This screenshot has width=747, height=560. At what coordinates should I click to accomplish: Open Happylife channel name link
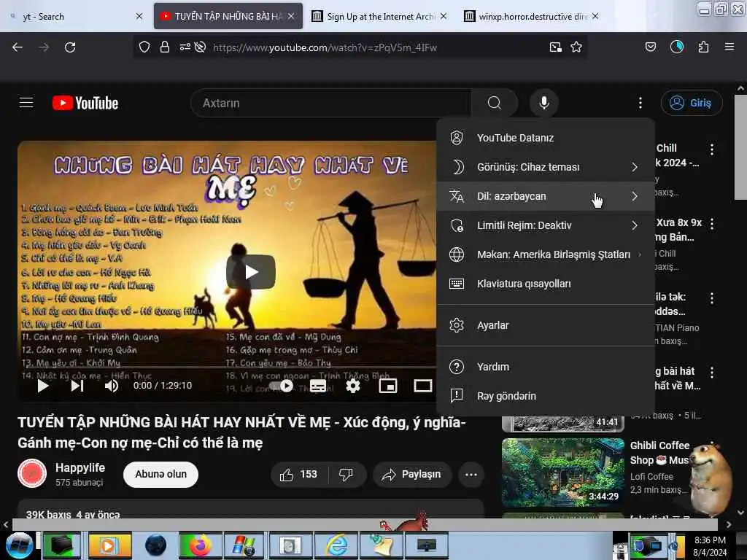coord(80,467)
